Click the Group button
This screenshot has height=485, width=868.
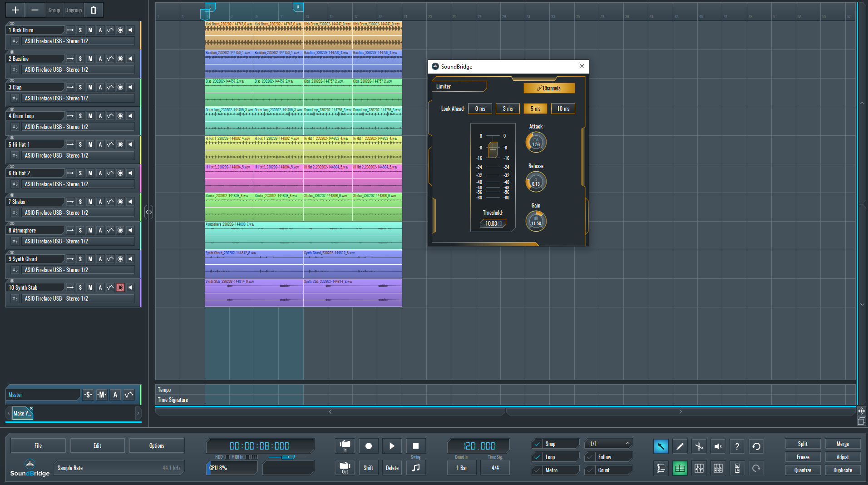[x=54, y=10]
